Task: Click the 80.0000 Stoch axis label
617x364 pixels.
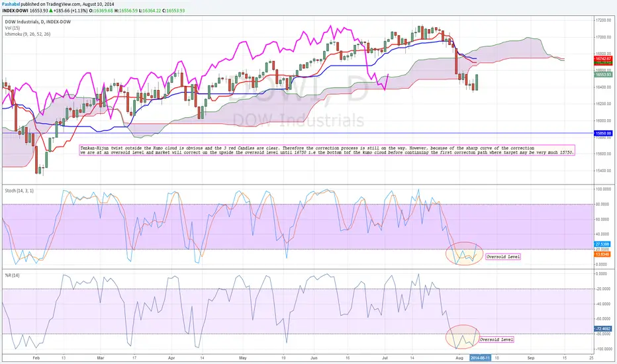Action: point(603,205)
